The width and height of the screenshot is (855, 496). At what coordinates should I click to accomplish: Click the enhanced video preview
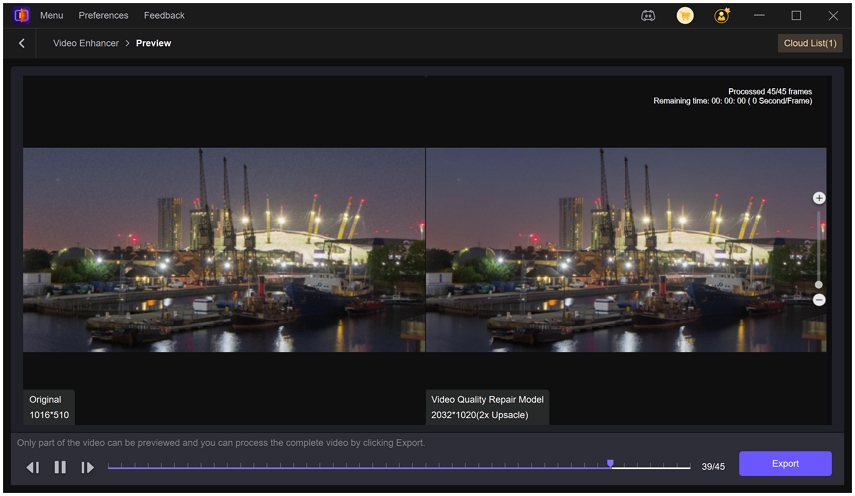[626, 250]
